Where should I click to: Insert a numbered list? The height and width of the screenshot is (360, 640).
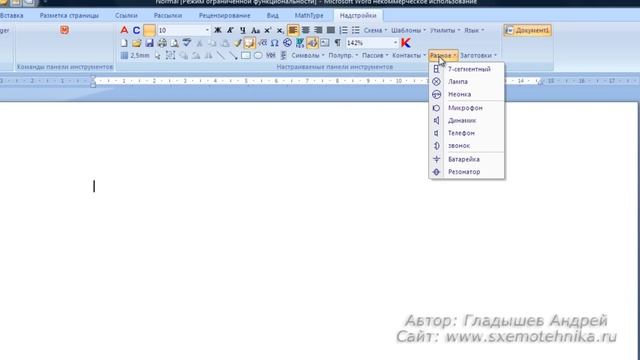[343, 30]
